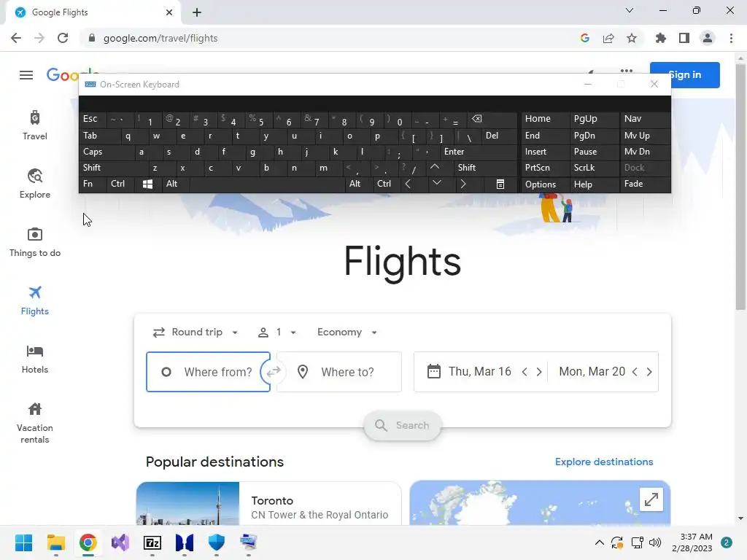This screenshot has width=747, height=560.
Task: Toggle left Alt on On-Screen Keyboard
Action: tap(175, 184)
